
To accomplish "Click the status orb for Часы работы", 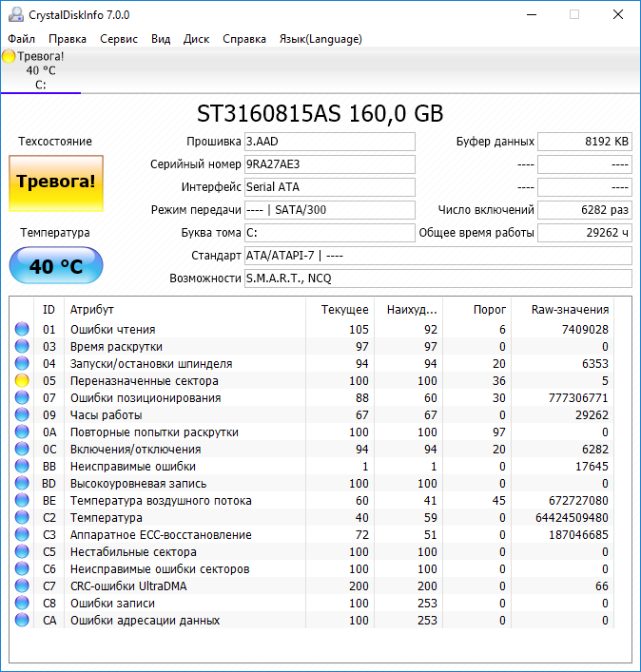I will pos(22,414).
